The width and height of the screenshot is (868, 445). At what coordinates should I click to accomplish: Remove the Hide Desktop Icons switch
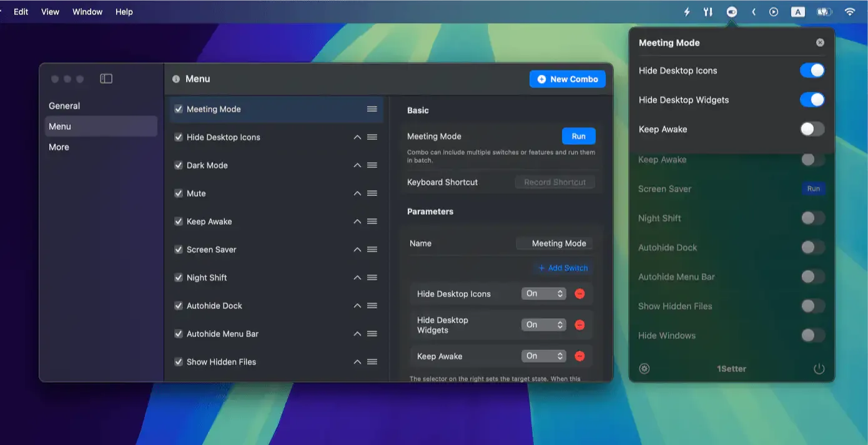(579, 294)
